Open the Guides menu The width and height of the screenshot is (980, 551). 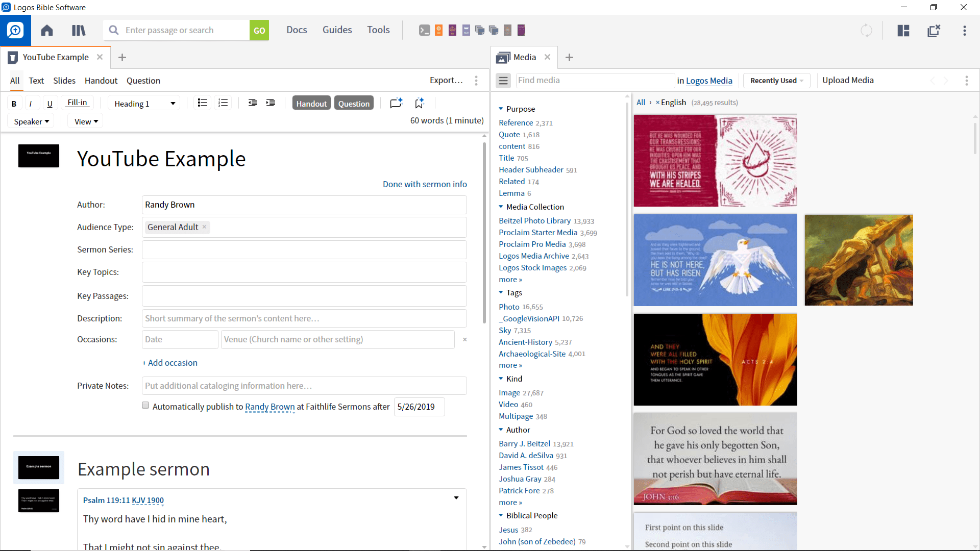click(337, 30)
